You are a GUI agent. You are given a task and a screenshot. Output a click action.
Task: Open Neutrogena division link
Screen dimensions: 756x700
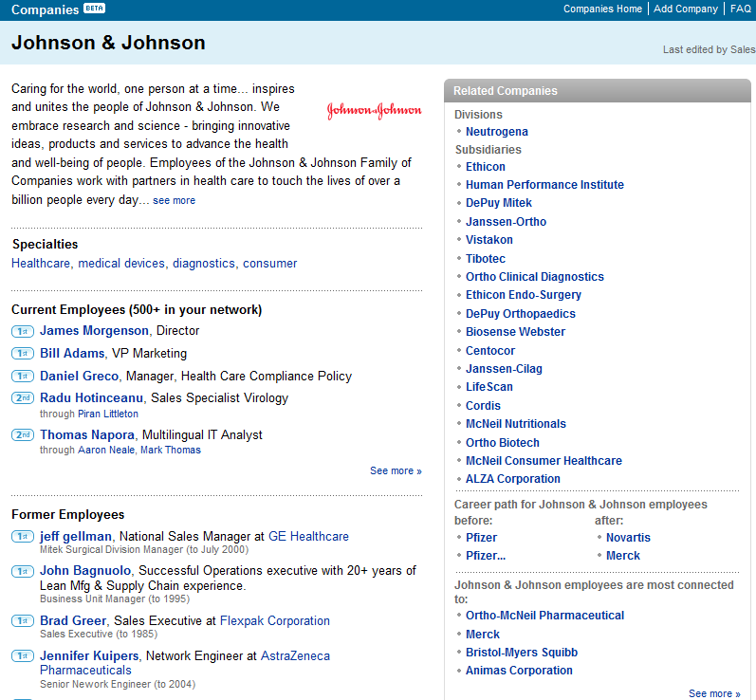click(497, 132)
